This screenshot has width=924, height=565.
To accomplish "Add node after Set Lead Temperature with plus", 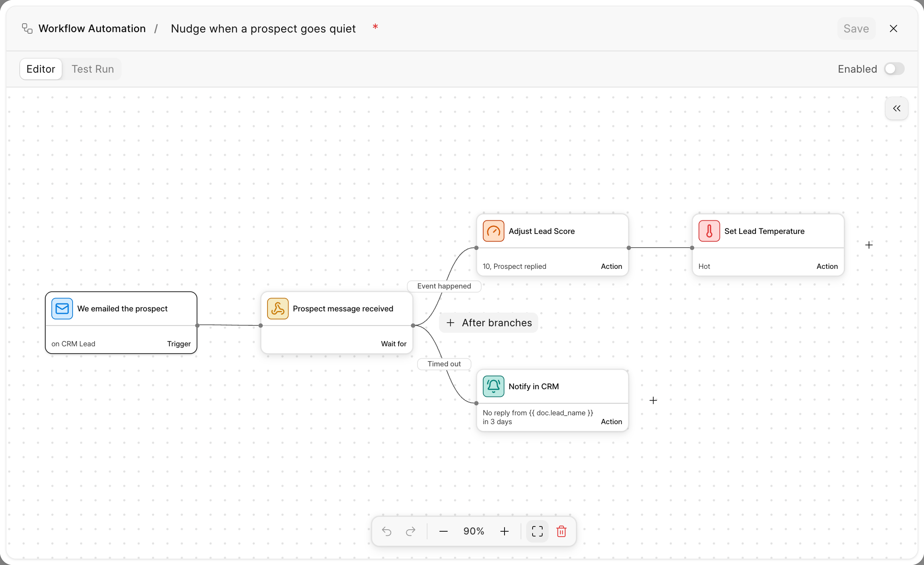I will coord(869,245).
